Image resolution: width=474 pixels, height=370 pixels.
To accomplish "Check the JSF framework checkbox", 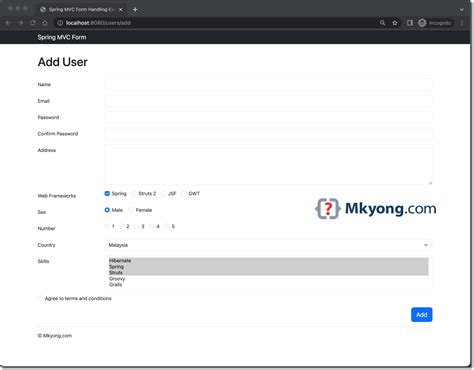I will [163, 193].
